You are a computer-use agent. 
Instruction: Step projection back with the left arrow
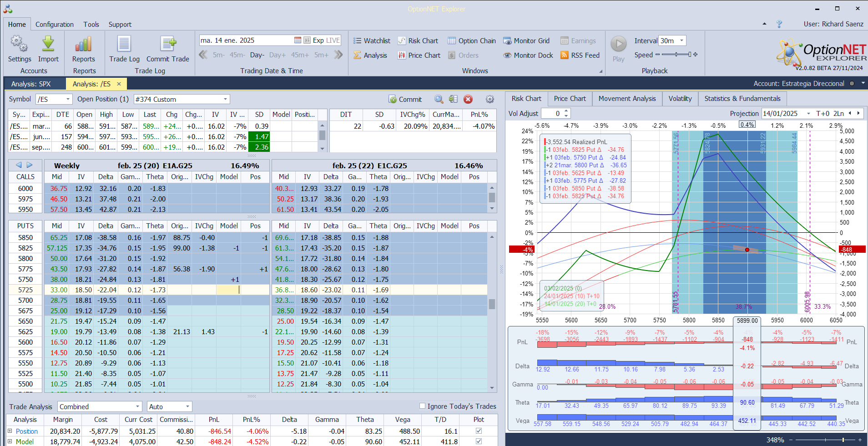pyautogui.click(x=850, y=113)
